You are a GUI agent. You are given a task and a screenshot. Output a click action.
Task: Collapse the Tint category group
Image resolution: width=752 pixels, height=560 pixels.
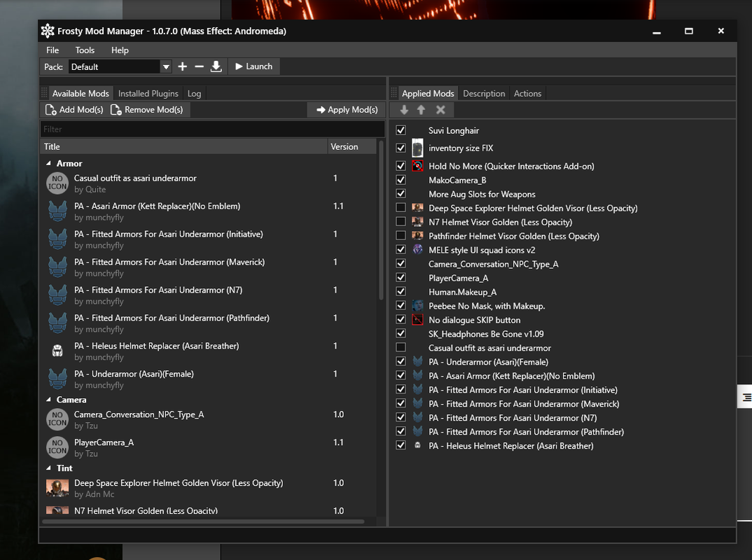click(x=48, y=468)
